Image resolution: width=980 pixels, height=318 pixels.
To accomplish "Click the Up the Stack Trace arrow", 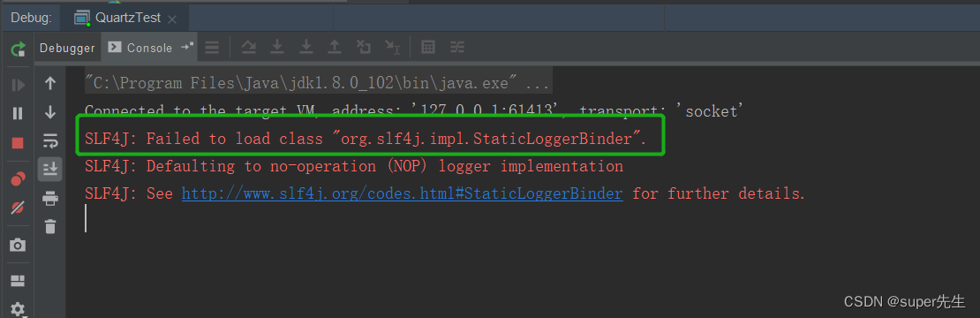I will (x=50, y=83).
